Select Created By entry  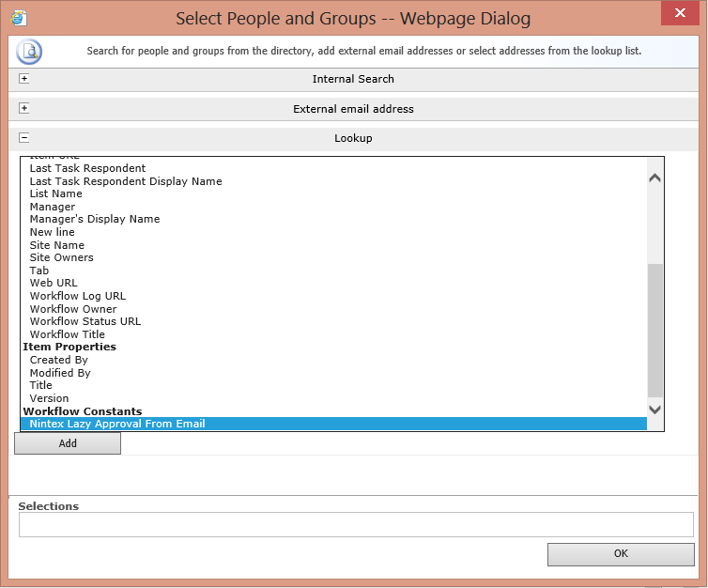[x=59, y=360]
